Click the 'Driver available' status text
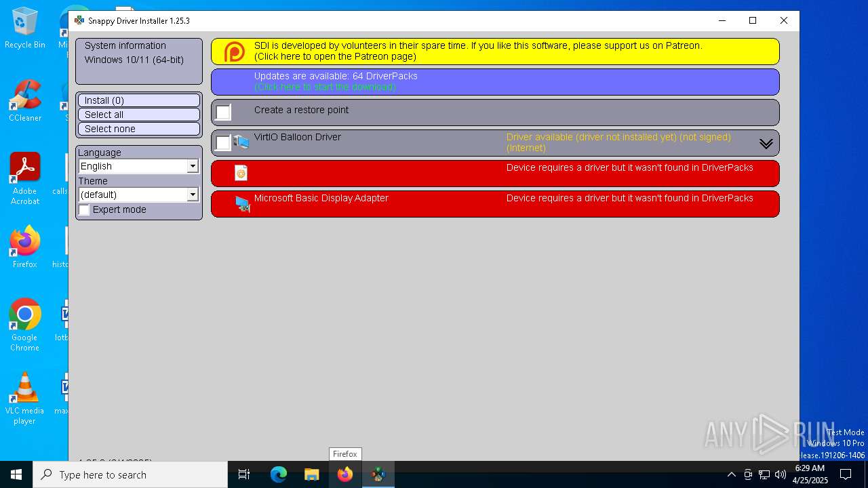Viewport: 868px width, 488px height. click(x=618, y=142)
